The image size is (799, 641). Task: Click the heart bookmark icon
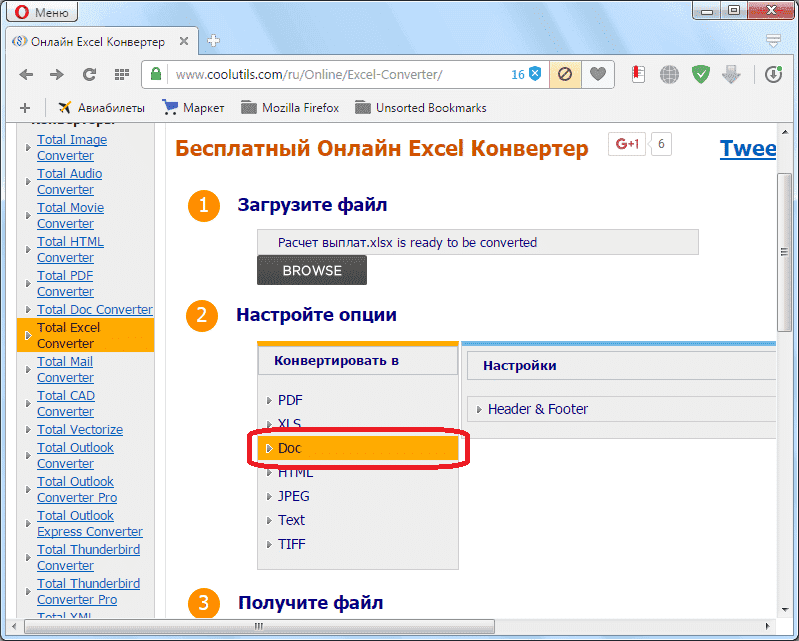(597, 74)
